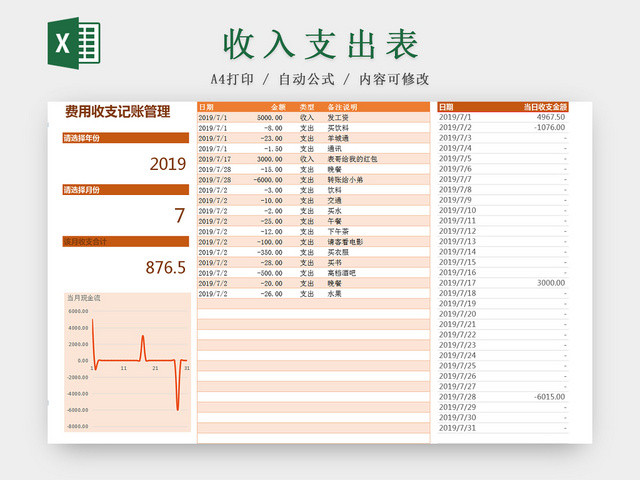Select the 买衣服 note cell
640x480 pixels.
pyautogui.click(x=338, y=253)
